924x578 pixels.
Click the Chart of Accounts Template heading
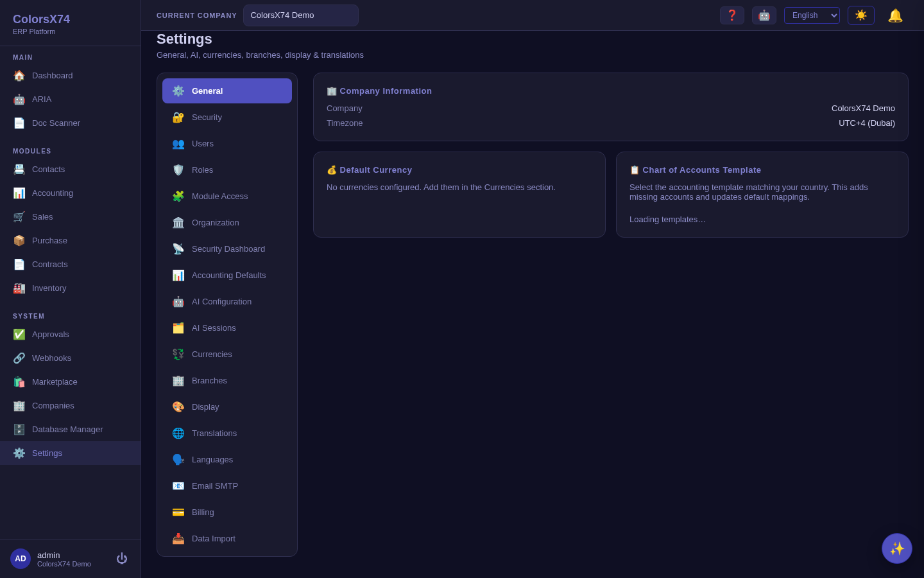point(696,170)
